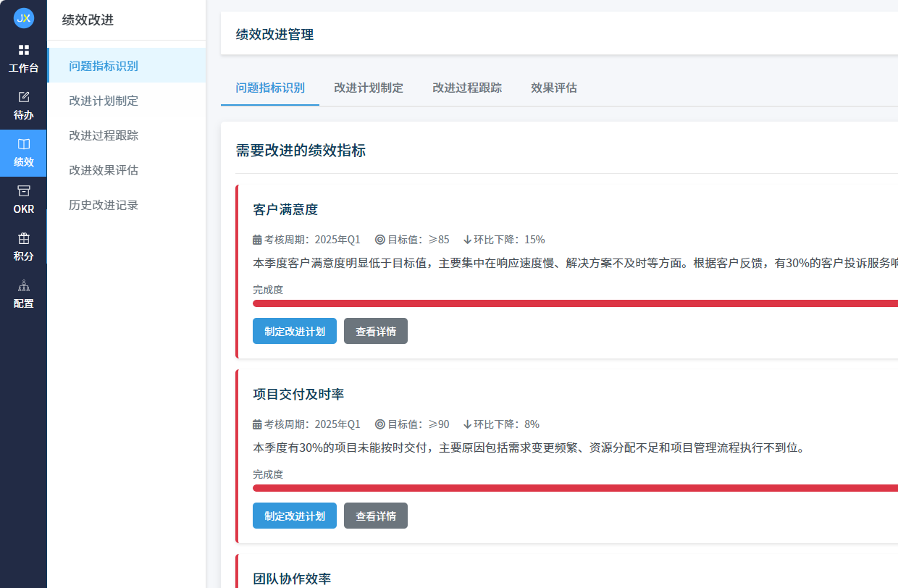Image resolution: width=898 pixels, height=588 pixels.
Task: Click 查看详情 for 项目交付及时率
Action: pyautogui.click(x=376, y=516)
